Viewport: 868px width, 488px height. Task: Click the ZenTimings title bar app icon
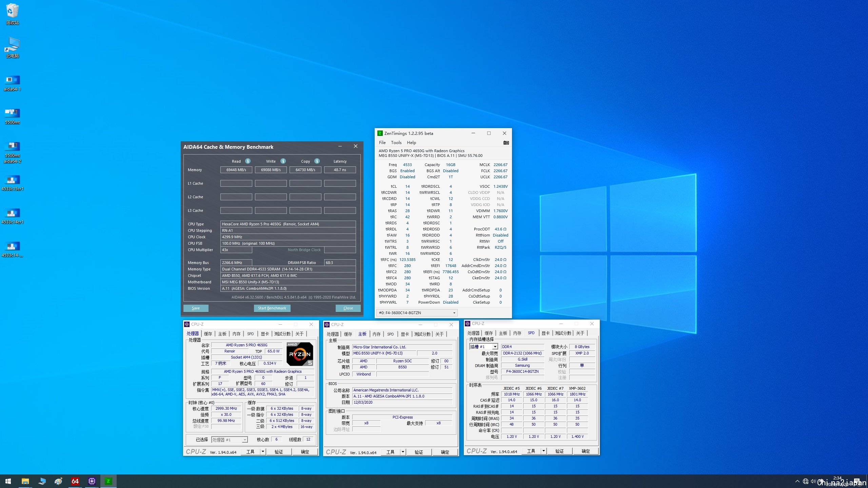point(380,133)
